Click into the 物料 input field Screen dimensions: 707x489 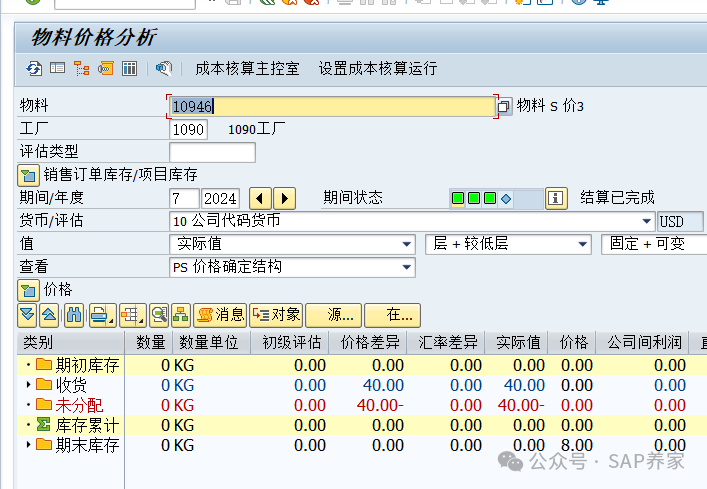click(x=333, y=107)
